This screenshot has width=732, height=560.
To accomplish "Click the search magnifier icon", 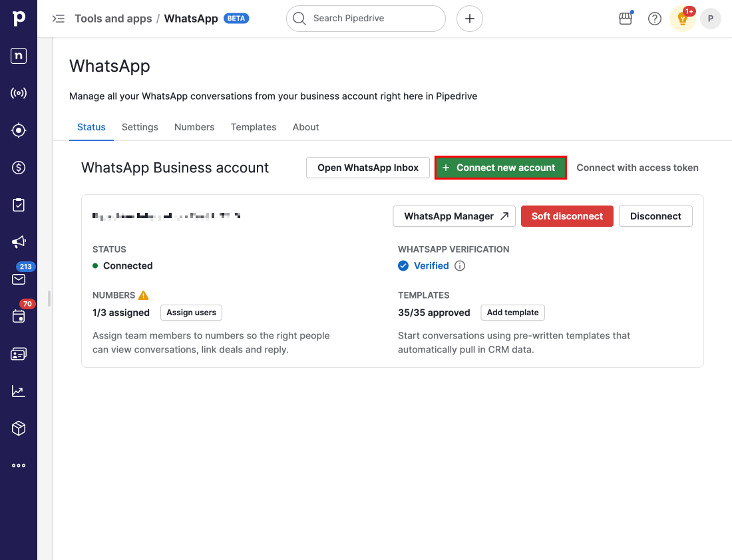I will (299, 19).
